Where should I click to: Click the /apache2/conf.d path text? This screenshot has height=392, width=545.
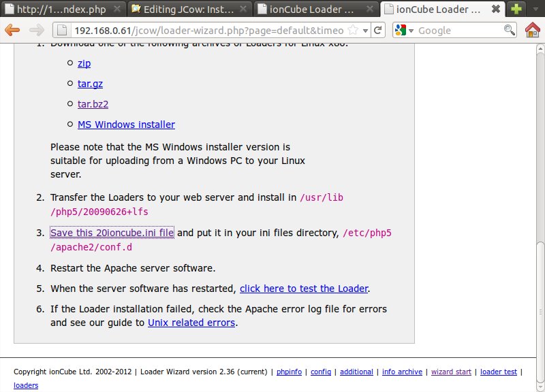(91, 247)
